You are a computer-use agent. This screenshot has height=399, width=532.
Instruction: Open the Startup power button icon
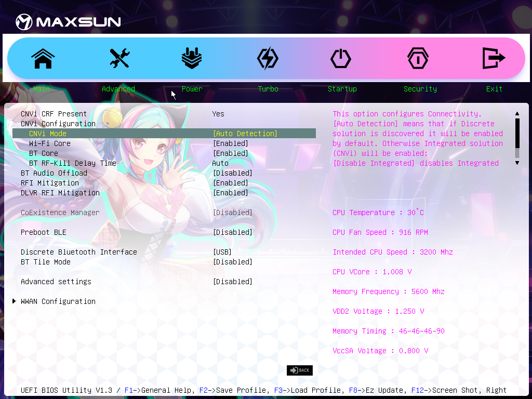coord(341,58)
